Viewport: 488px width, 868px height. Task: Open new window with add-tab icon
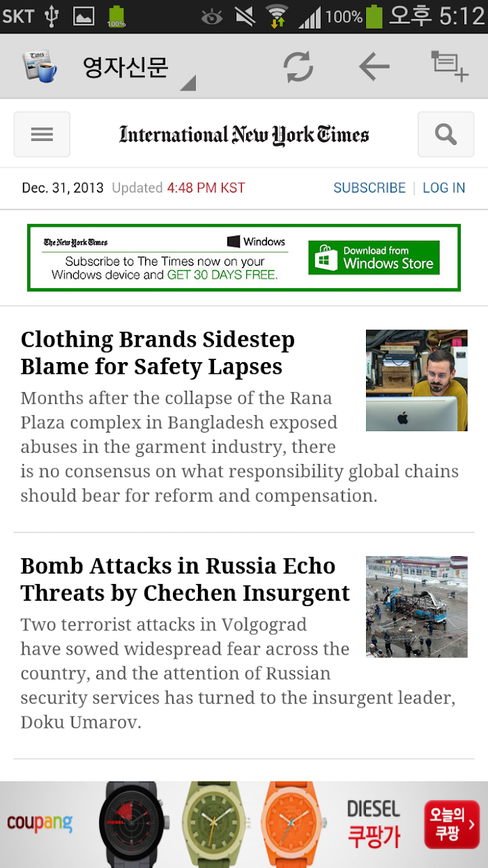coord(449,66)
